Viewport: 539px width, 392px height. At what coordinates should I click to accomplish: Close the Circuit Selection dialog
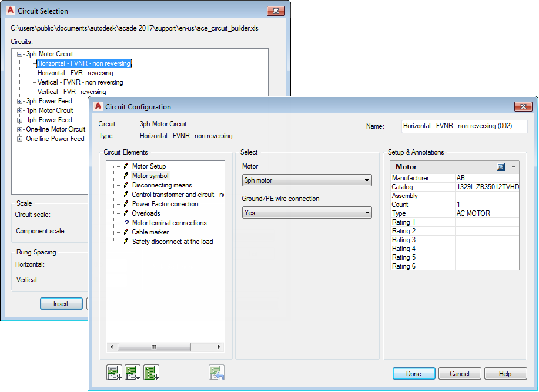click(276, 11)
